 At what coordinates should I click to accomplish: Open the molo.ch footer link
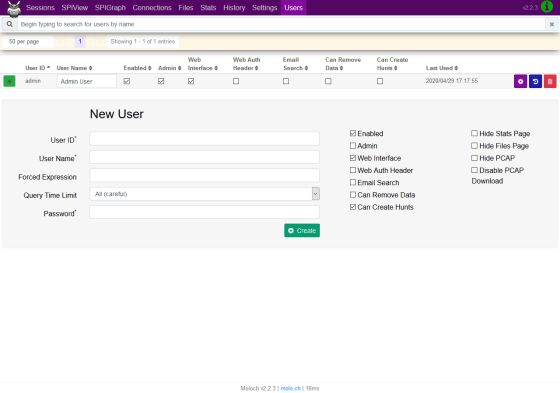tap(290, 388)
